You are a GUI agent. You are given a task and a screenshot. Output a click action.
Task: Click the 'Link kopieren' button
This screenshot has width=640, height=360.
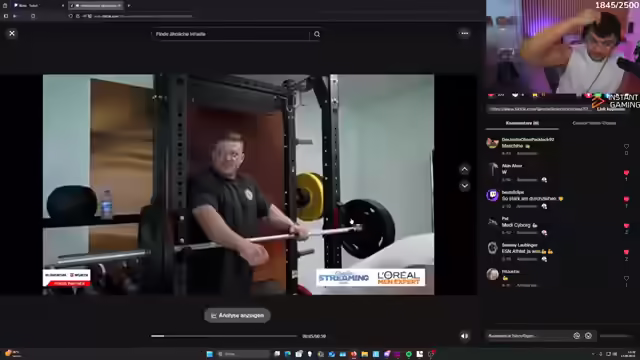click(611, 109)
